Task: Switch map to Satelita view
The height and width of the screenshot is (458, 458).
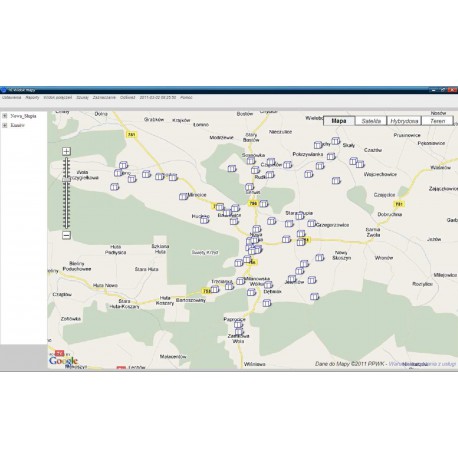Action: coord(371,121)
